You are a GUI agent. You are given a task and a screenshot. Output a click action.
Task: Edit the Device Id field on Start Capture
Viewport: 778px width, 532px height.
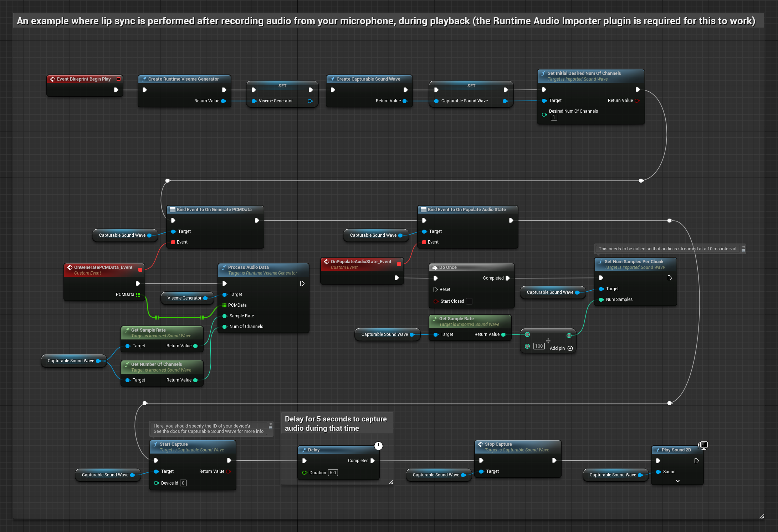click(x=183, y=483)
